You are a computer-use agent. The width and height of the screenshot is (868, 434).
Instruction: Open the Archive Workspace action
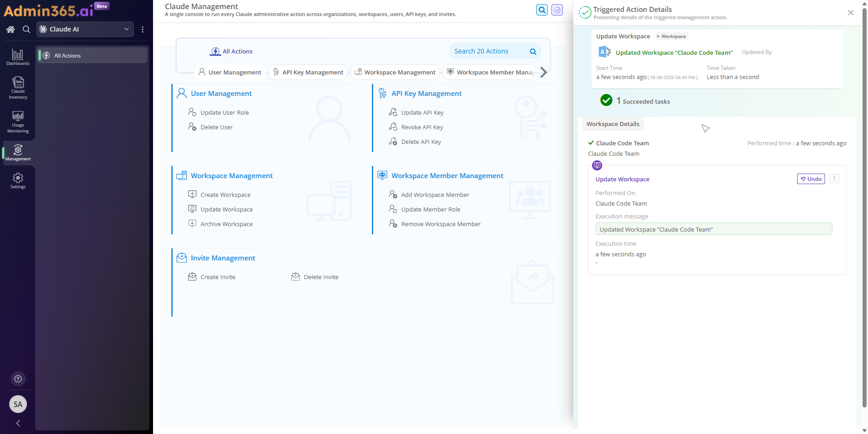[221, 224]
